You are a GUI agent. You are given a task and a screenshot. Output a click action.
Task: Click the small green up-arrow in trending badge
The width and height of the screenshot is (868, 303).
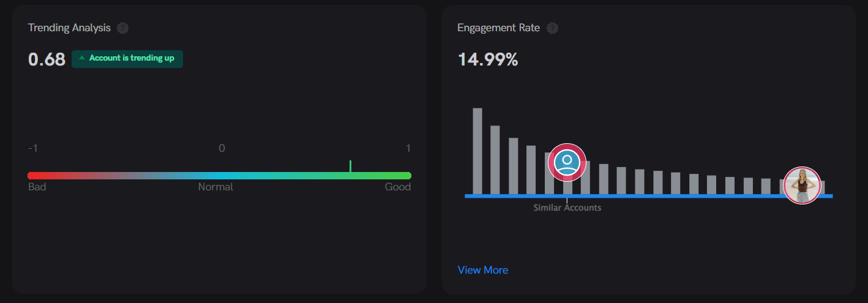(x=82, y=58)
